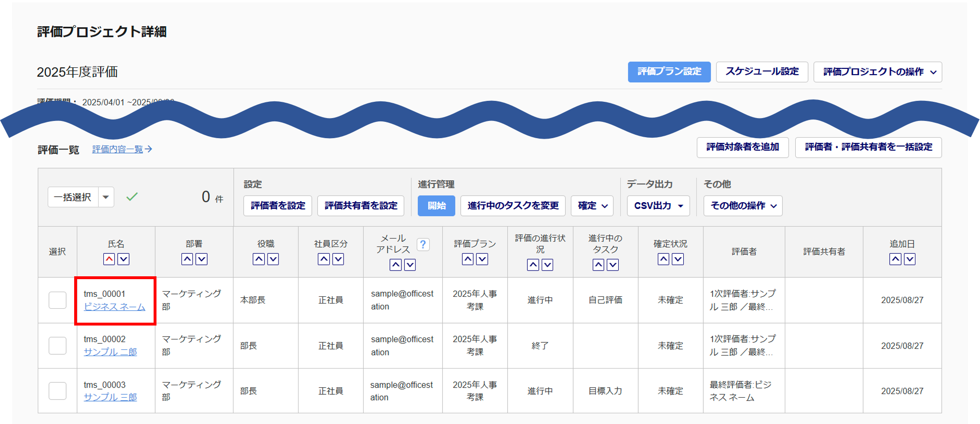Sort 評価プラン column descending arrow
Image resolution: width=980 pixels, height=424 pixels.
(482, 259)
